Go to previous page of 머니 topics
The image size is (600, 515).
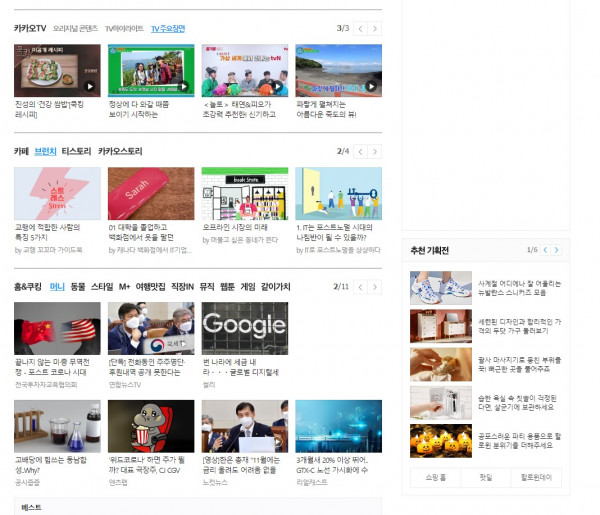360,287
